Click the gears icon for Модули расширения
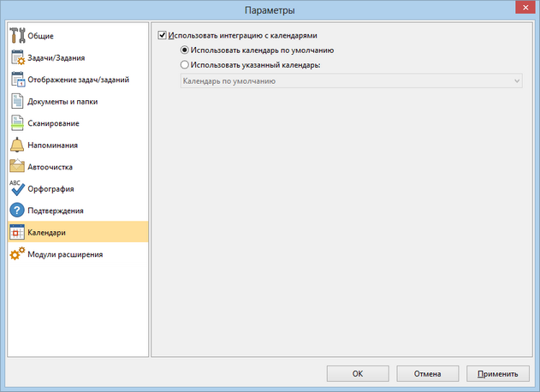Image resolution: width=540 pixels, height=392 pixels. pos(17,254)
